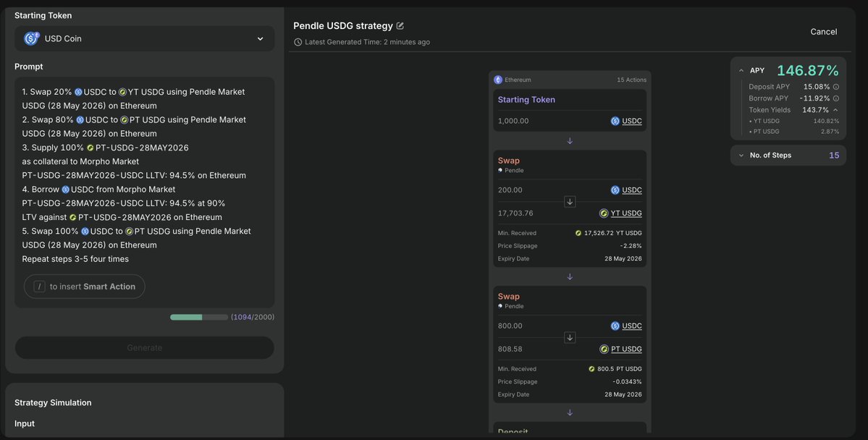Click the YT USDG token icon in swap
This screenshot has width=868, height=440.
(604, 213)
